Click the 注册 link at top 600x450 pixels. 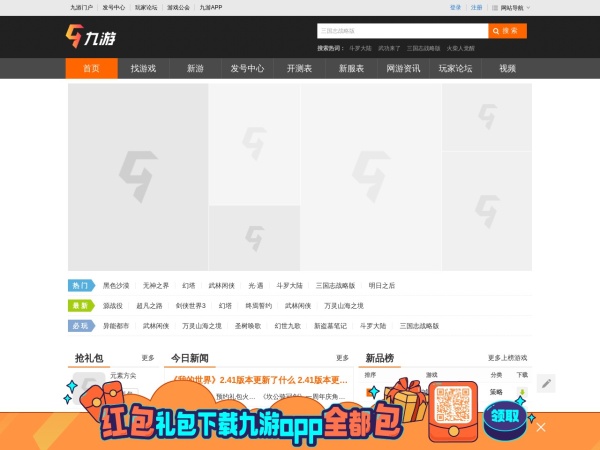[476, 7]
